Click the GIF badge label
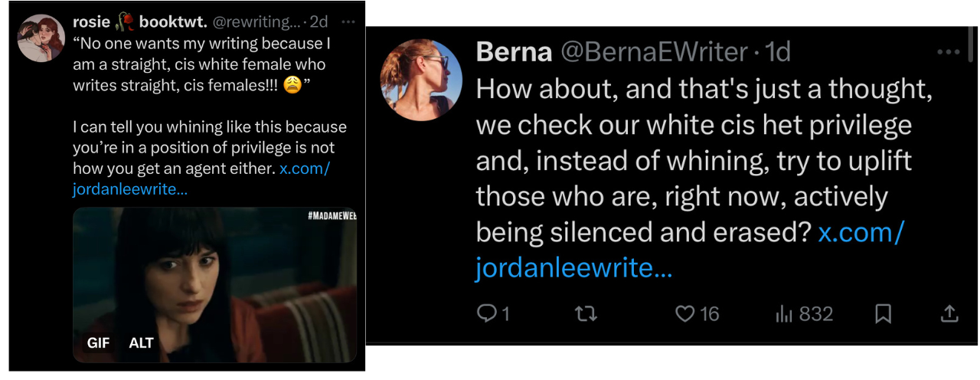980x380 pixels. coord(98,343)
